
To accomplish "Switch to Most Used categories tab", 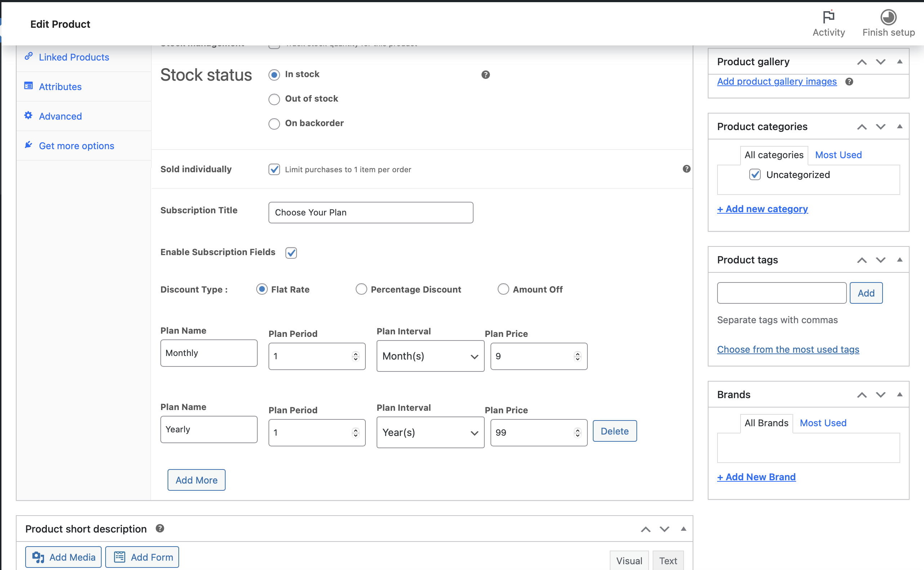I will (x=838, y=155).
